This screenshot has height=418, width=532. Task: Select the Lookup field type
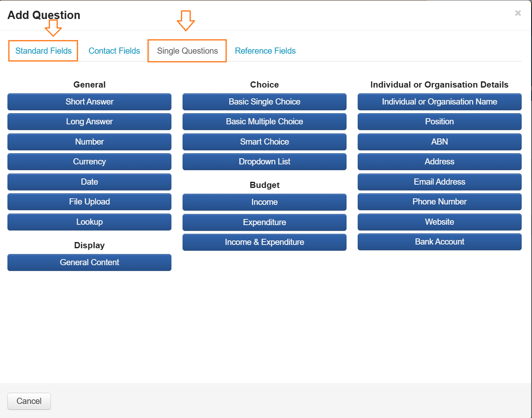89,222
